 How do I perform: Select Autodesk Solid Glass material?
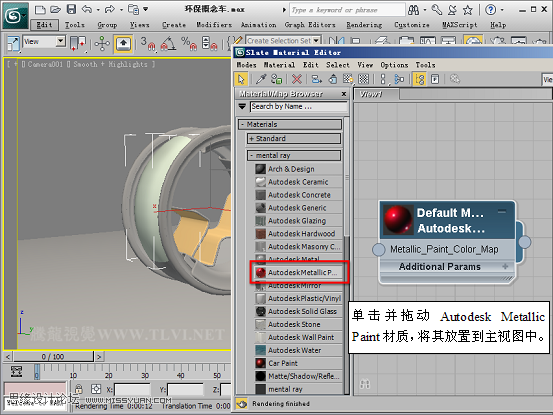pyautogui.click(x=298, y=311)
